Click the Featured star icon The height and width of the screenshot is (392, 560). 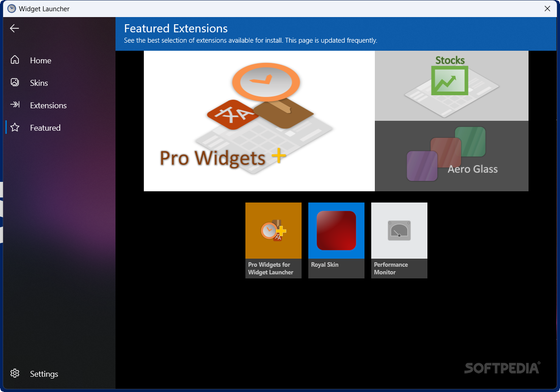tap(15, 128)
